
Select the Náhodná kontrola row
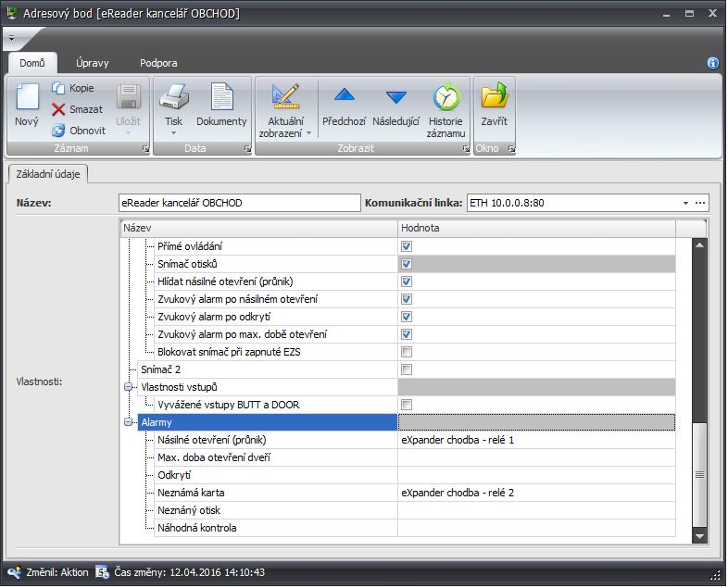click(x=276, y=528)
